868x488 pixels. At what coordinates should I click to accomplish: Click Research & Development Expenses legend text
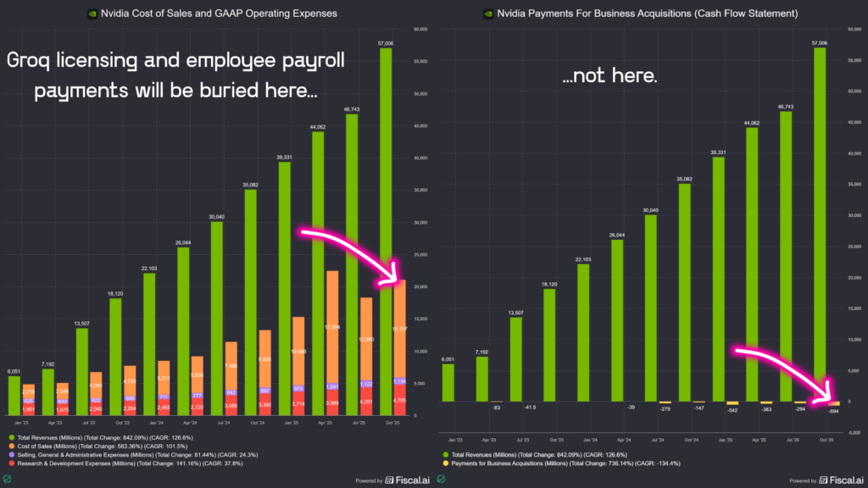click(130, 463)
